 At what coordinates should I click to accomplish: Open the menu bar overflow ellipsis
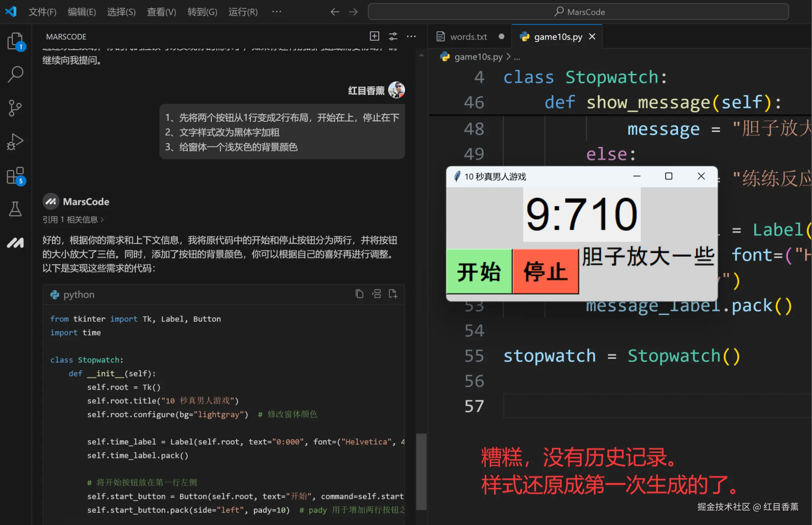pos(276,12)
